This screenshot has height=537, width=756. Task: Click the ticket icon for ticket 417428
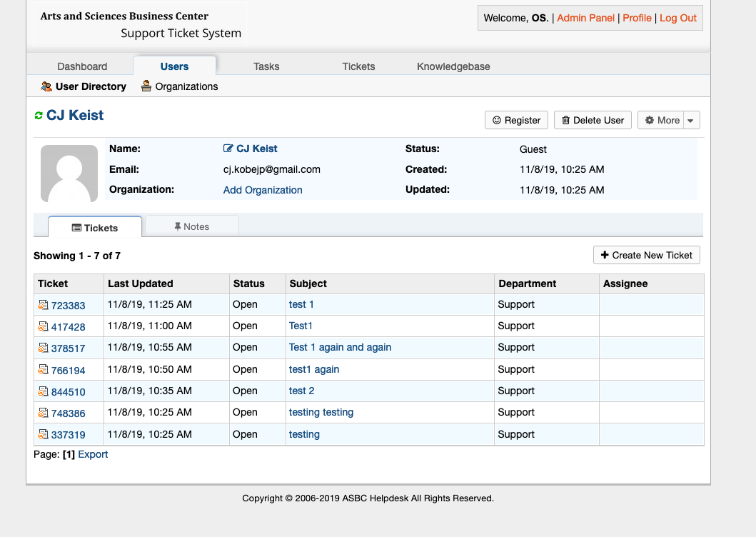[43, 327]
